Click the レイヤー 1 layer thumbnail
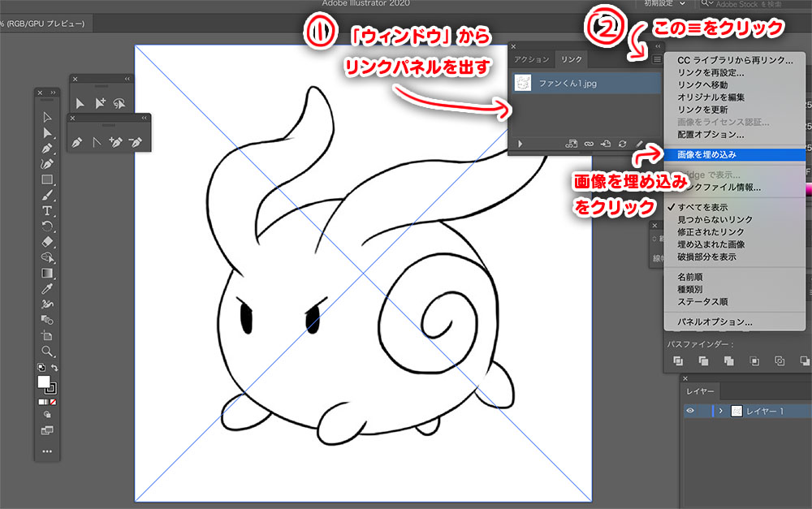This screenshot has height=509, width=812. (736, 411)
